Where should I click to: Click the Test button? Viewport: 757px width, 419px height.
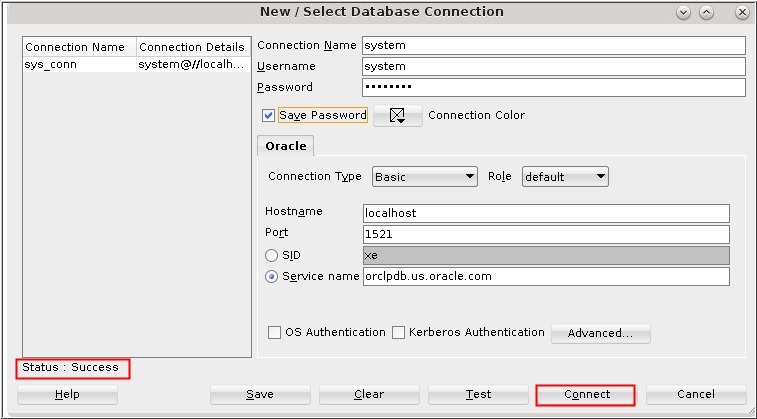(478, 394)
